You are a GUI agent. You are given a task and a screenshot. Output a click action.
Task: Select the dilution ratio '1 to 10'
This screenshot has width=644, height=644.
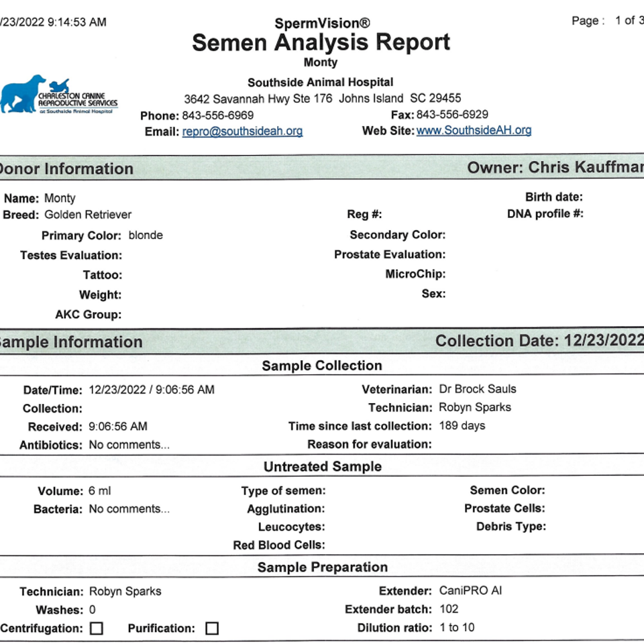[x=457, y=627]
